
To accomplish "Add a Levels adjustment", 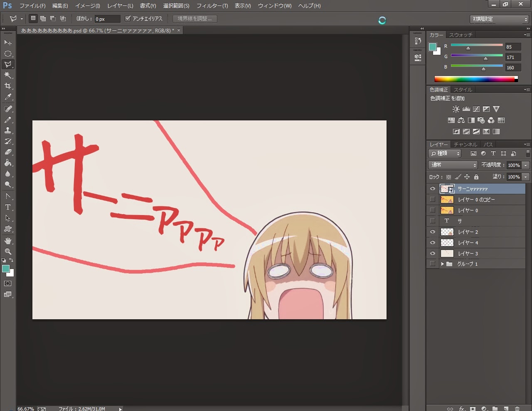I will point(466,109).
